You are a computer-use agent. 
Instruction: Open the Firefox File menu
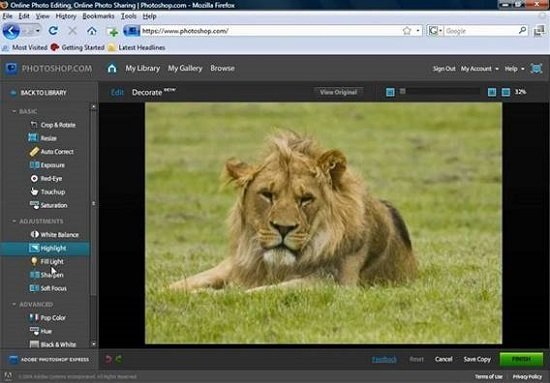(x=7, y=16)
